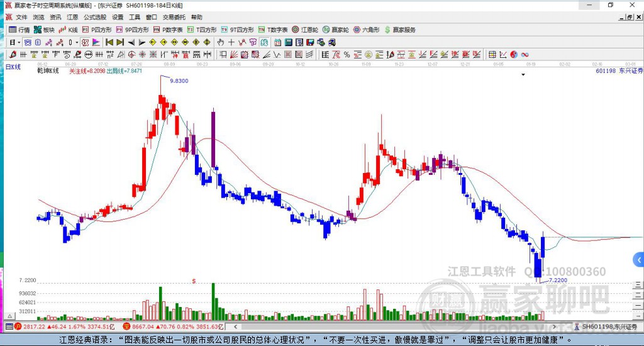The height and width of the screenshot is (346, 644).
Task: Click the red S marker above volume
Action: [194, 281]
